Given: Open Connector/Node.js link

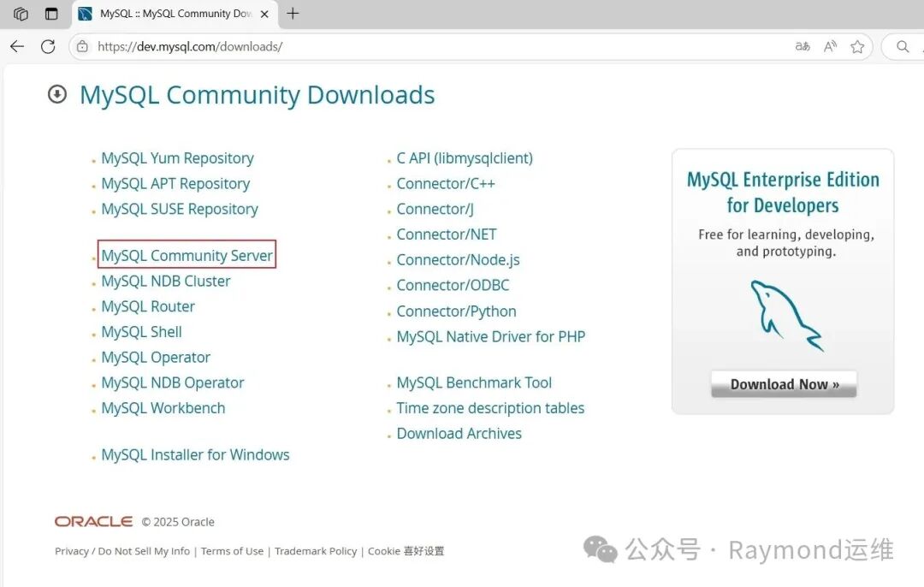Looking at the screenshot, I should tap(458, 260).
